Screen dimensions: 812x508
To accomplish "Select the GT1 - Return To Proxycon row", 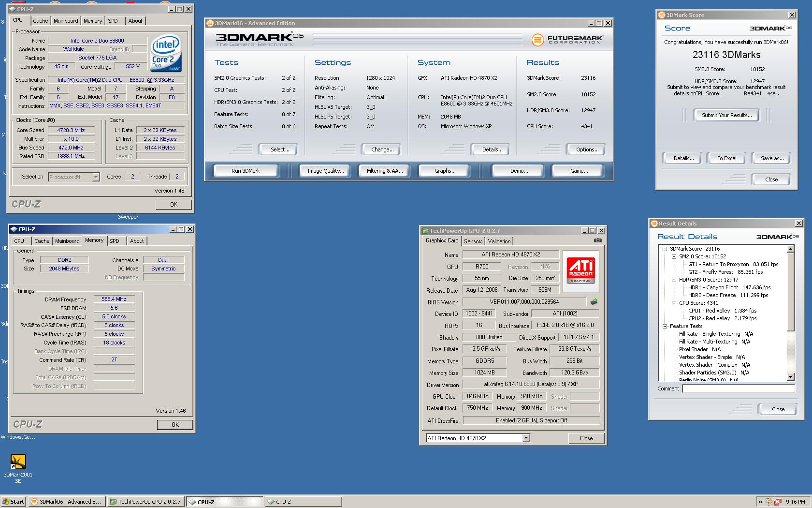I will (733, 264).
